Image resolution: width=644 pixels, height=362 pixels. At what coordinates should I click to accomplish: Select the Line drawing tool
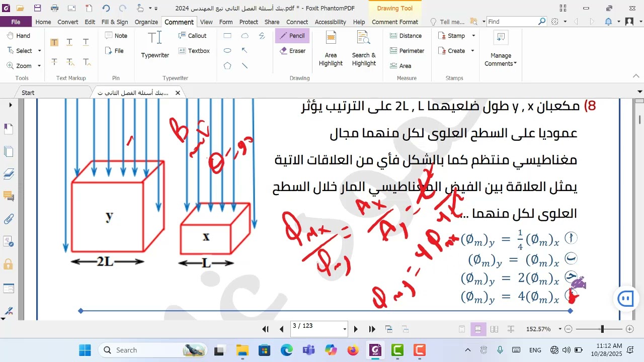point(245,66)
